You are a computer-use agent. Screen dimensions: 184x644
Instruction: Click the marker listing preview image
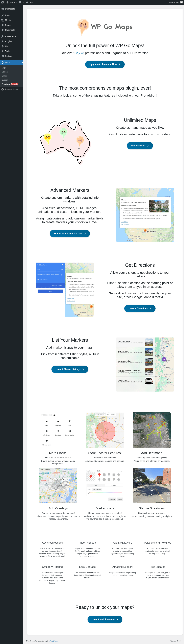145,364
